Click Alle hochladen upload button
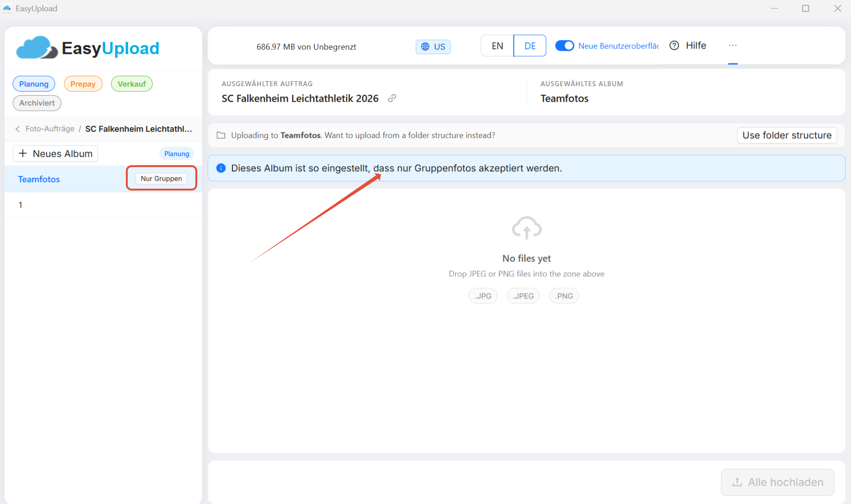851x504 pixels. pos(777,482)
